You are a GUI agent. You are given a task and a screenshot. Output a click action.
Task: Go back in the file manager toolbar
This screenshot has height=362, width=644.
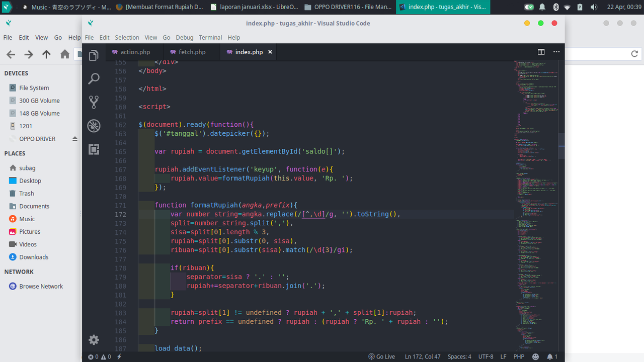[11, 54]
